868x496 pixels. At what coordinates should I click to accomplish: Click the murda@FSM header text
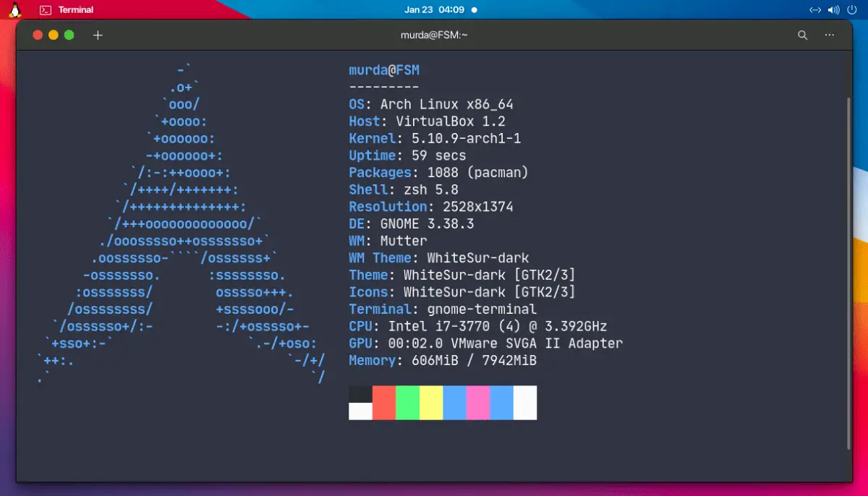point(384,70)
